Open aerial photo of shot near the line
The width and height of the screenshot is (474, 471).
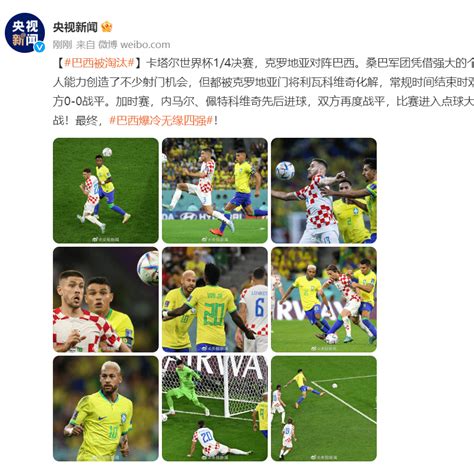point(324,408)
